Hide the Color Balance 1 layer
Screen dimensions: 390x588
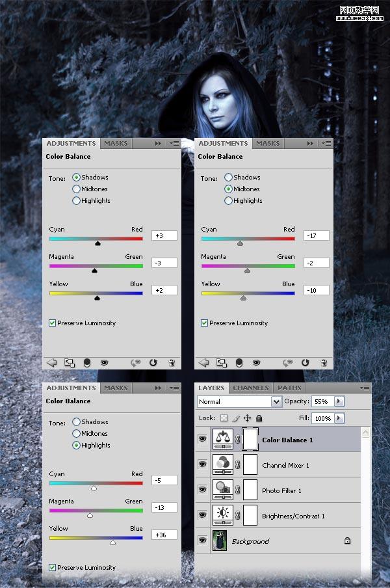pyautogui.click(x=202, y=439)
